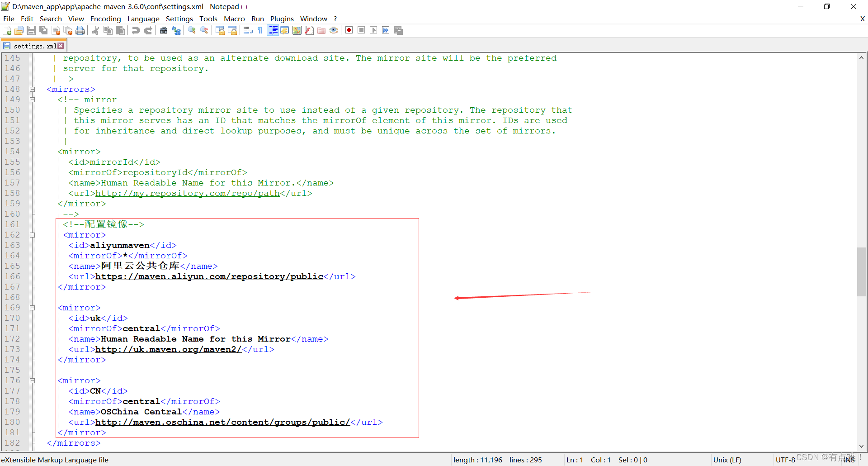Image resolution: width=868 pixels, height=466 pixels.
Task: Toggle Show All Characters pilcrow icon
Action: (260, 30)
